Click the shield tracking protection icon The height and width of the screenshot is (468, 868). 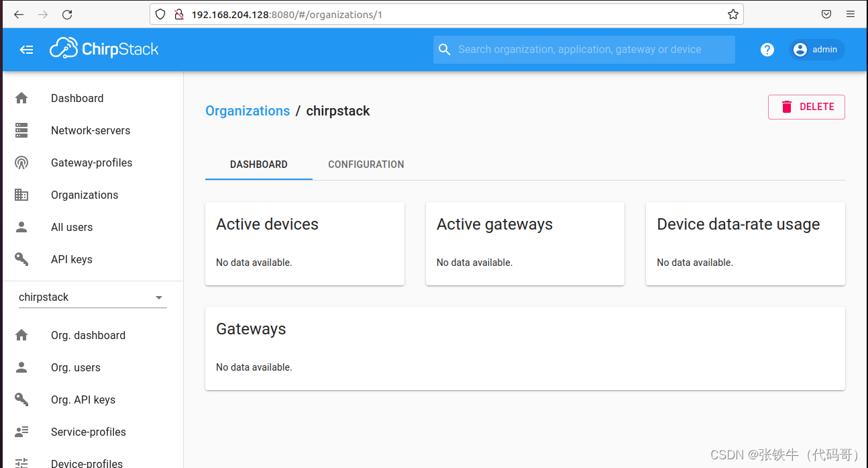pyautogui.click(x=159, y=14)
